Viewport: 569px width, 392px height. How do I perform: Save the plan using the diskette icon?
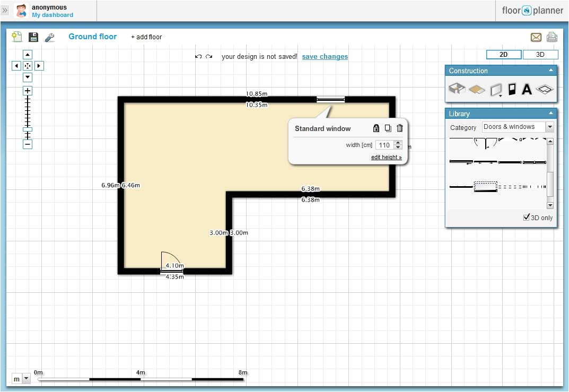(33, 37)
